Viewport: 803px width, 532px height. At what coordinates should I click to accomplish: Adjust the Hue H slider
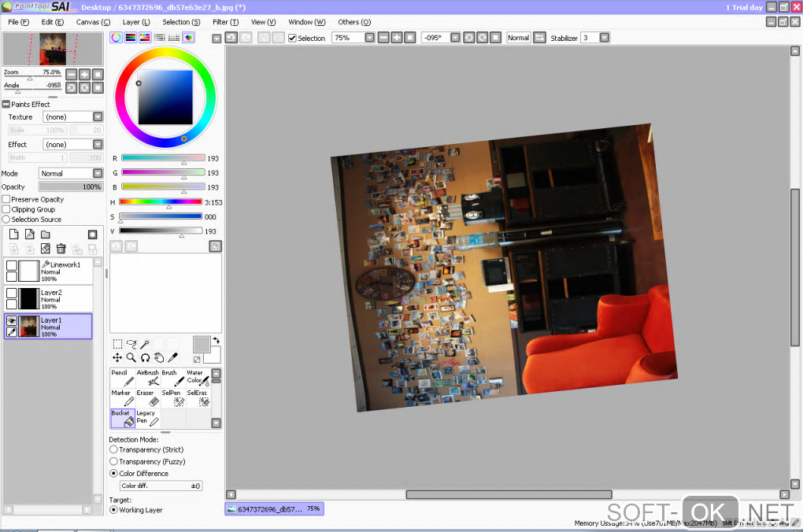click(x=161, y=202)
